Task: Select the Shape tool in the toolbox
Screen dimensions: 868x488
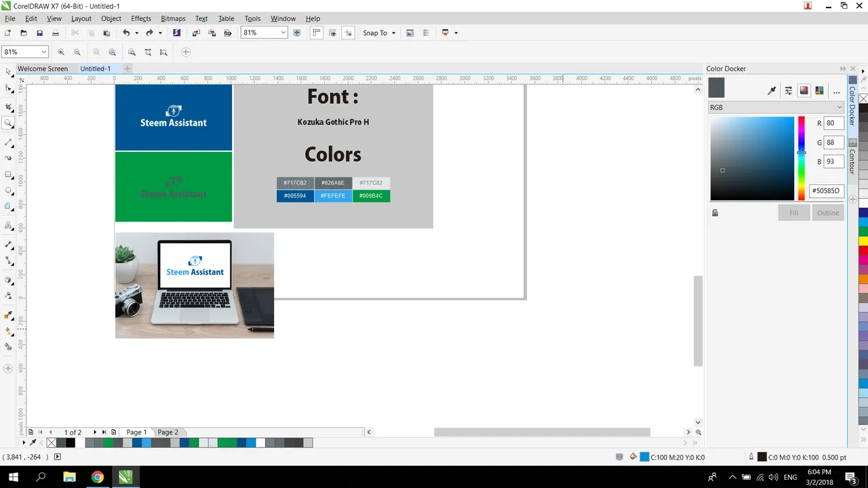Action: [x=8, y=88]
